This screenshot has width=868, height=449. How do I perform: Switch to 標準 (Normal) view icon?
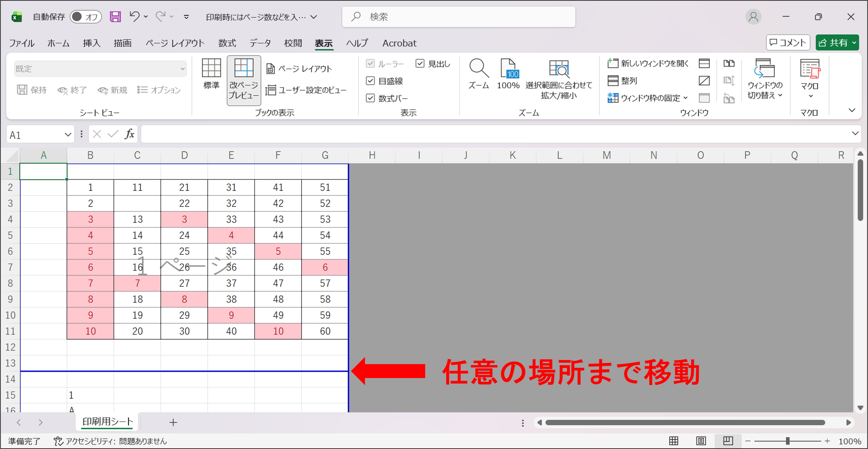pyautogui.click(x=211, y=74)
